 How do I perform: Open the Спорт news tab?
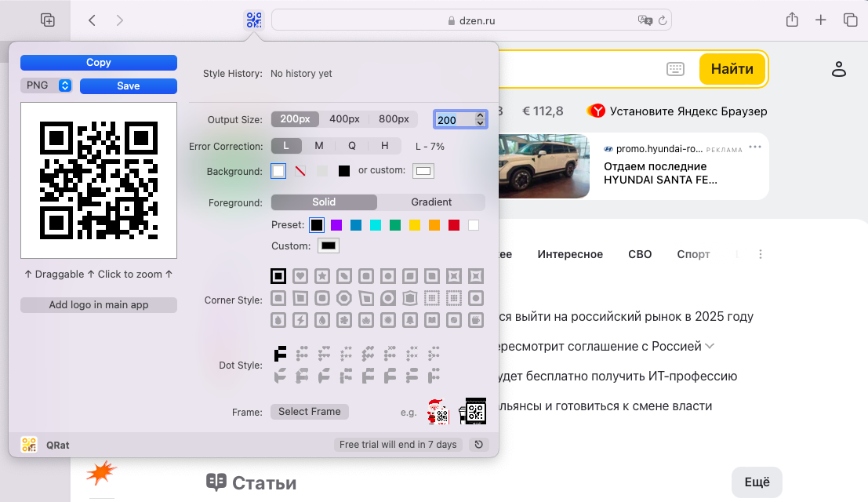(693, 254)
